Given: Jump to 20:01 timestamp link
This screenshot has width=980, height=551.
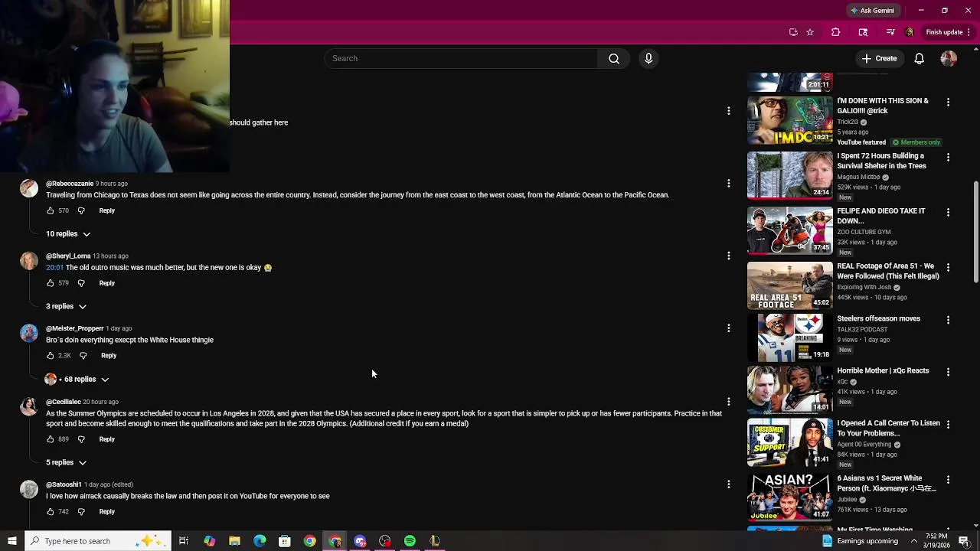Looking at the screenshot, I should [x=54, y=267].
